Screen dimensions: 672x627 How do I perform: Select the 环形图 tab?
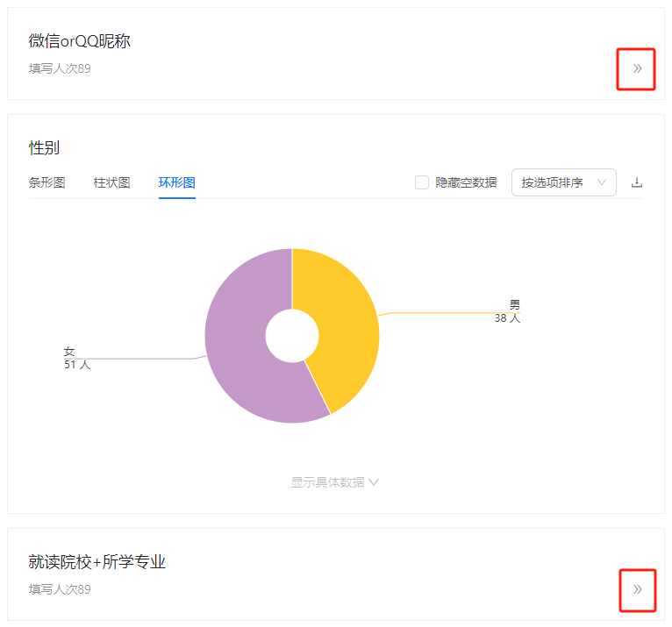[177, 182]
